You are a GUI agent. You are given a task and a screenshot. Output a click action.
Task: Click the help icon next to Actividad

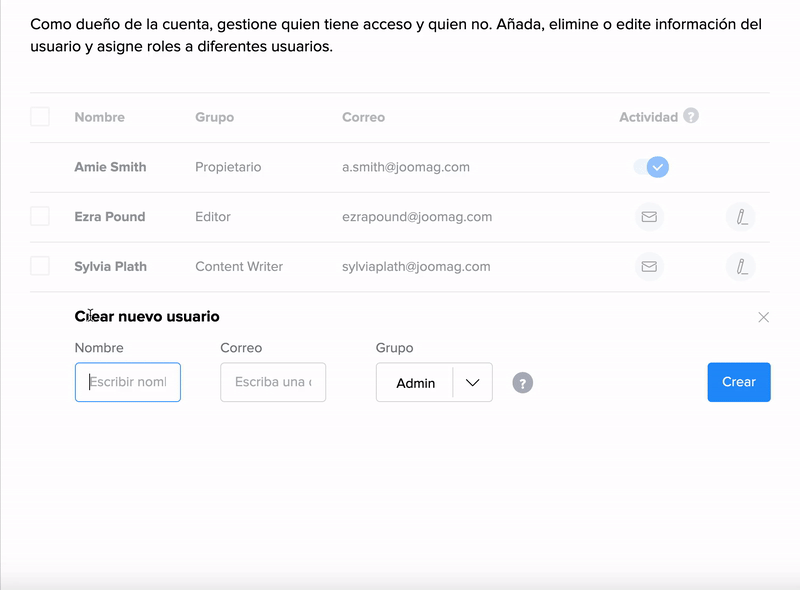coord(691,116)
